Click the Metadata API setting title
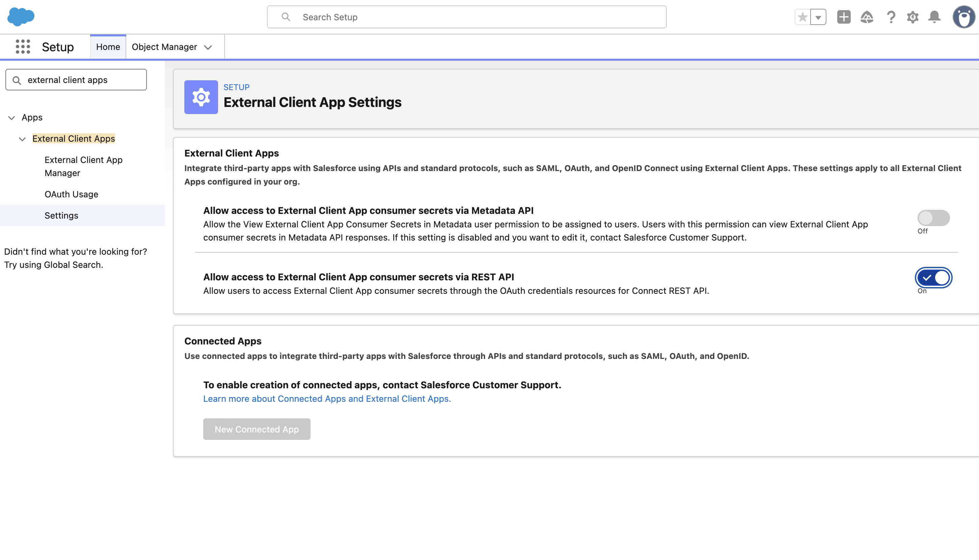979x560 pixels. (x=368, y=211)
